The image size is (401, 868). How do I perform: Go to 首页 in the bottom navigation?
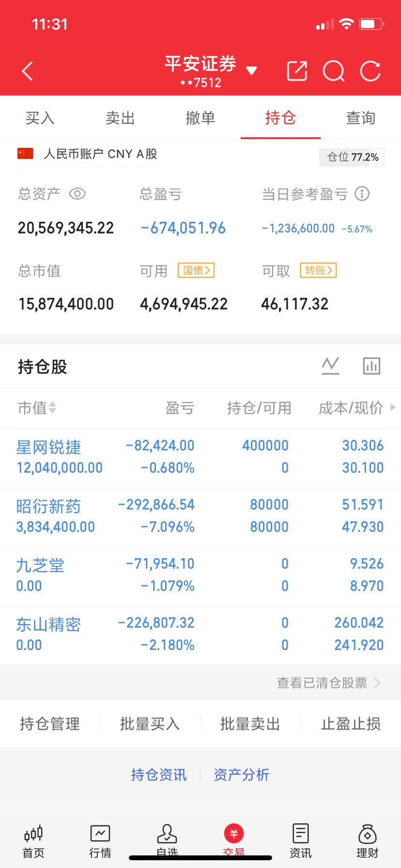coord(33,841)
